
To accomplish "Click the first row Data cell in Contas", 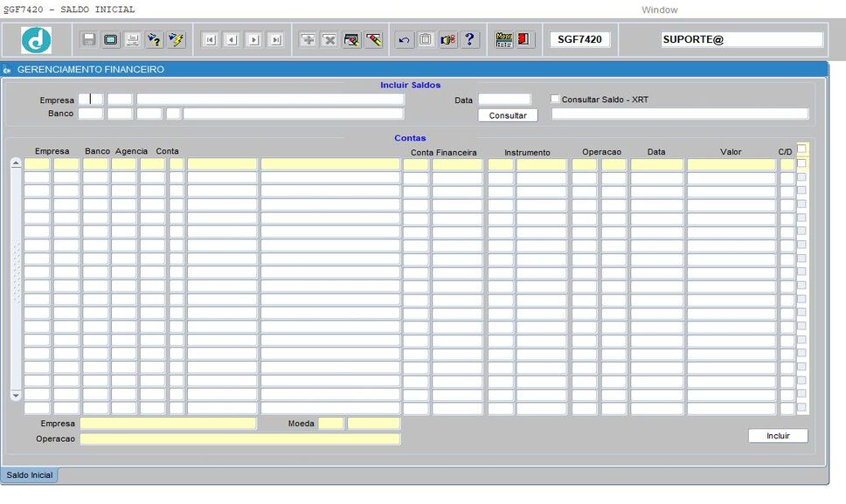I will point(657,164).
